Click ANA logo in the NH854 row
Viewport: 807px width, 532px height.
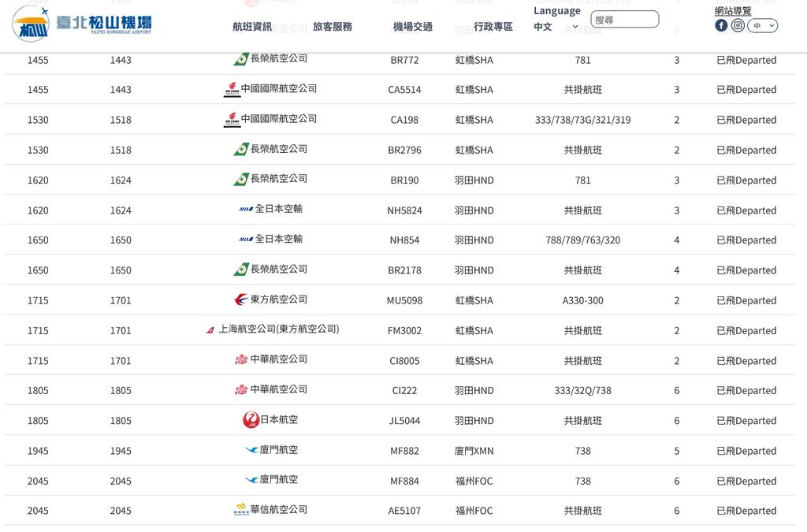tap(246, 240)
